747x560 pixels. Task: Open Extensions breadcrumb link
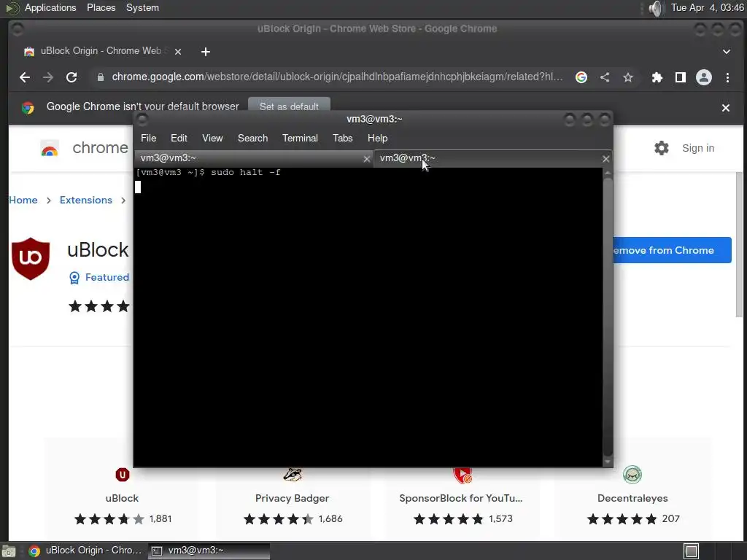coord(86,200)
